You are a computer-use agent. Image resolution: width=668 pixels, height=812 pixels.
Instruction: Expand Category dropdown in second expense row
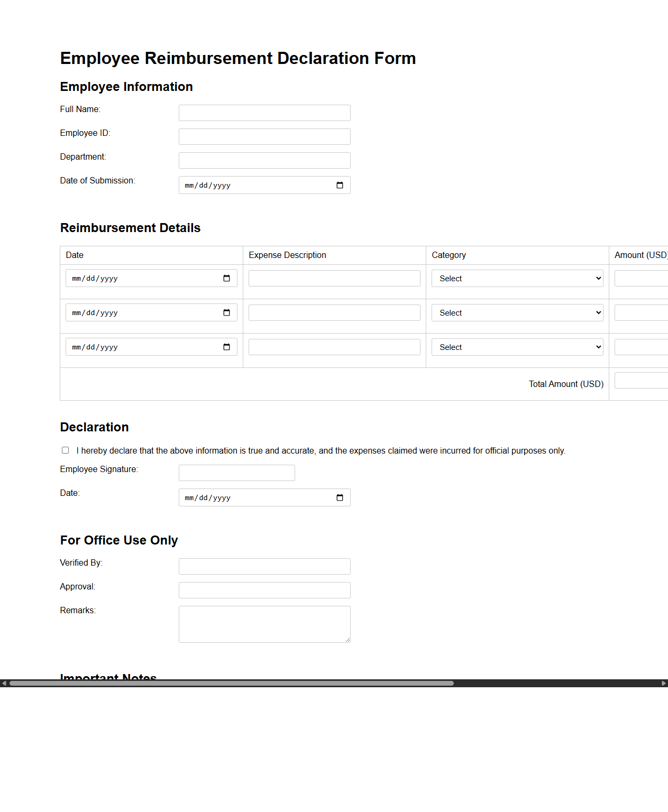click(x=517, y=313)
